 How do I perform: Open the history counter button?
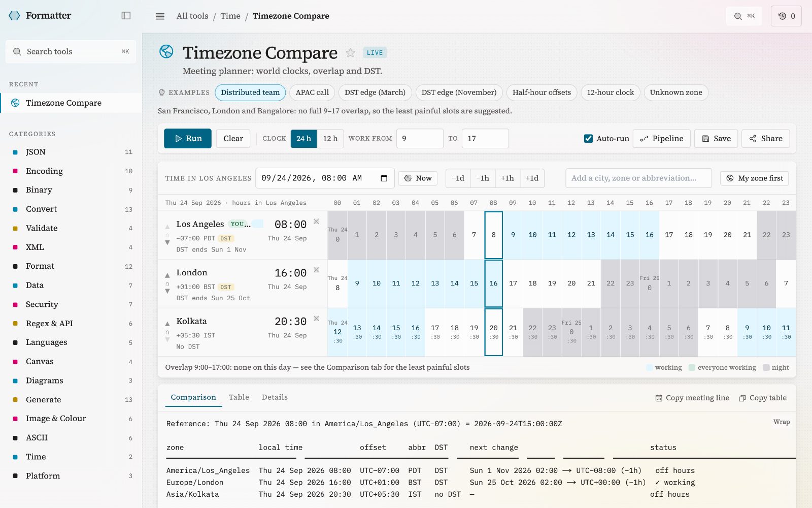[786, 16]
